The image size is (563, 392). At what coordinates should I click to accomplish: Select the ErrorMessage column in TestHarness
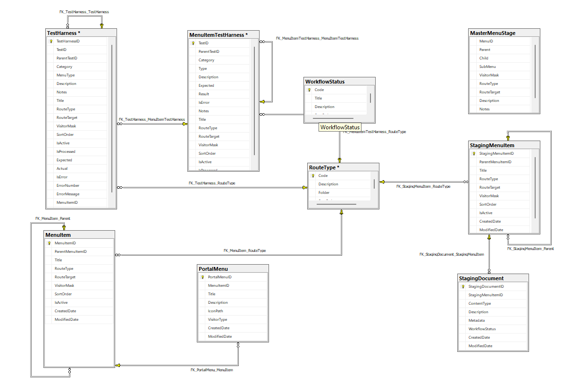77,194
